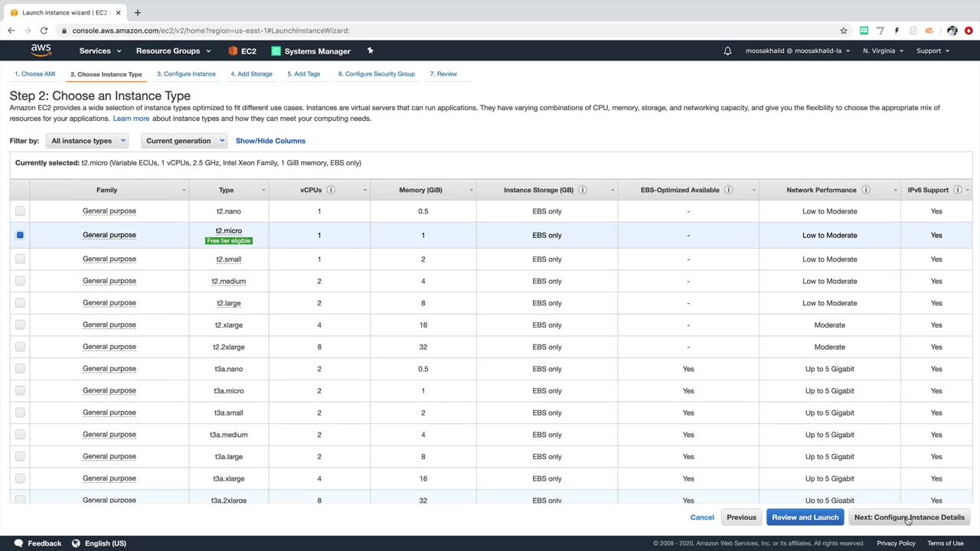980x551 pixels.
Task: Open a new browser tab
Action: pyautogui.click(x=138, y=12)
